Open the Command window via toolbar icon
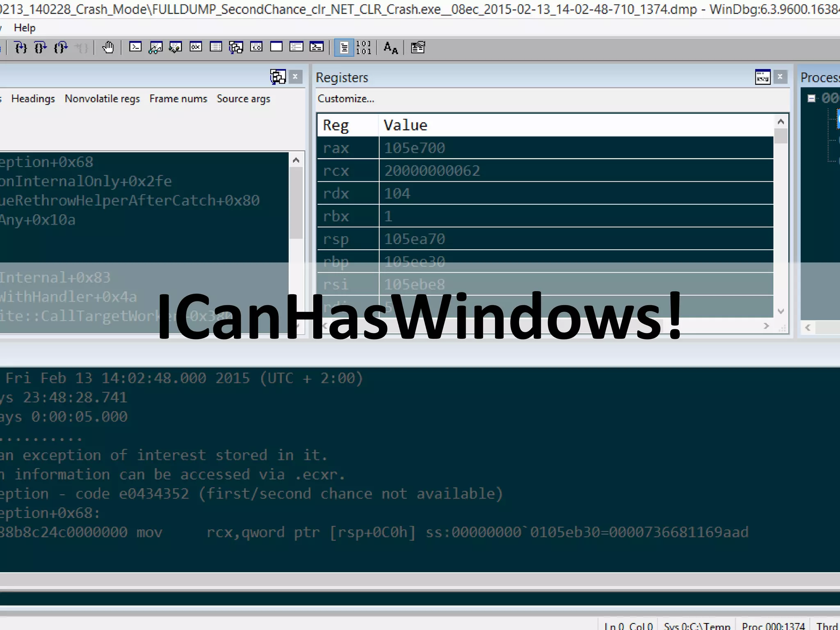This screenshot has width=840, height=630. point(135,47)
